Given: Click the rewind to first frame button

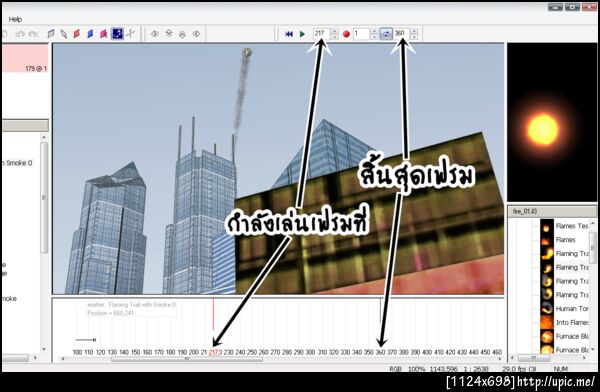Looking at the screenshot, I should pos(289,34).
